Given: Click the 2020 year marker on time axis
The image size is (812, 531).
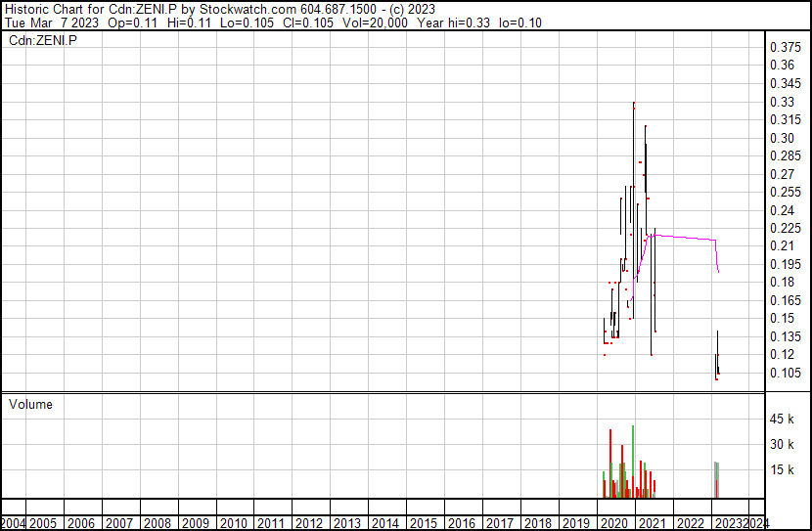Looking at the screenshot, I should tap(612, 523).
